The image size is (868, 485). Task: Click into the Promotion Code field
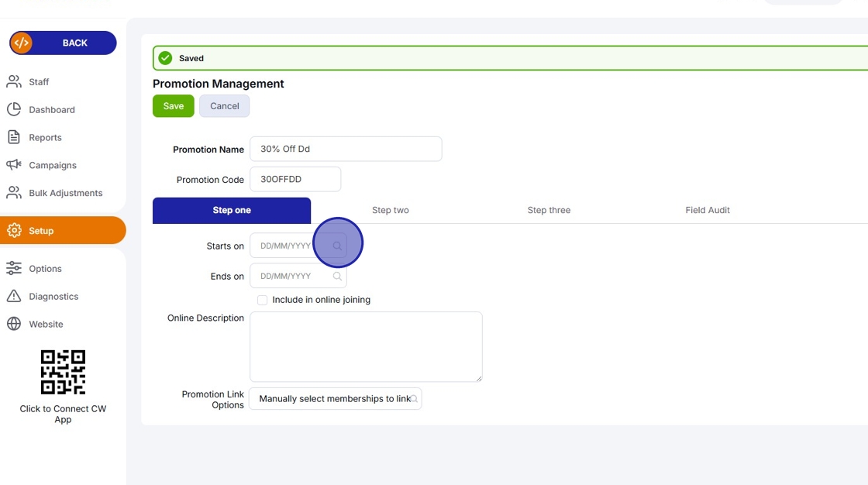[295, 180]
